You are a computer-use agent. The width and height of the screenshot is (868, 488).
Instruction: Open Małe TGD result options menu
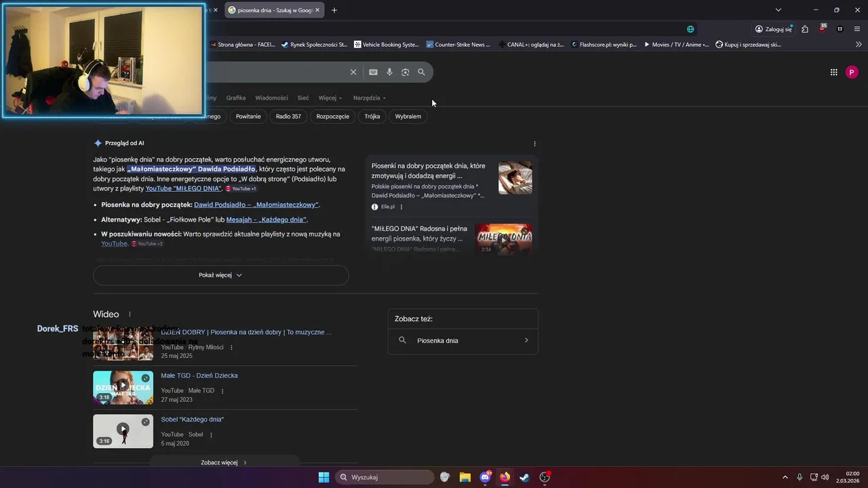[222, 391]
